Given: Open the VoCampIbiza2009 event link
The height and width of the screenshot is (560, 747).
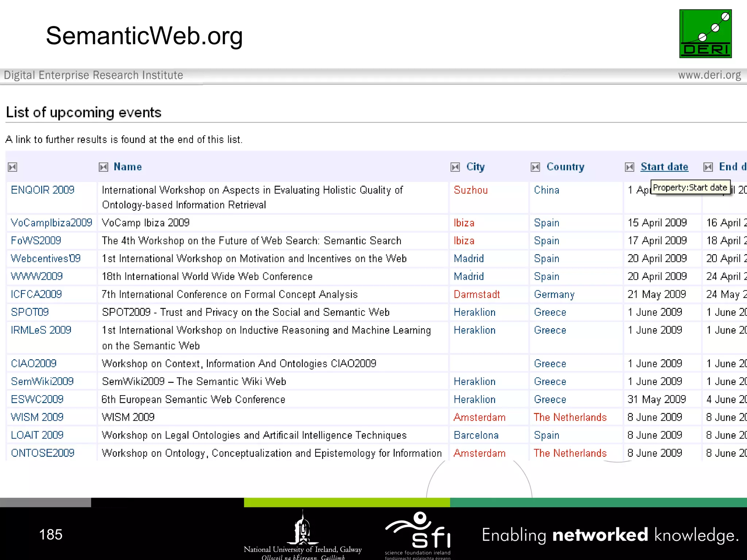Looking at the screenshot, I should pos(51,223).
